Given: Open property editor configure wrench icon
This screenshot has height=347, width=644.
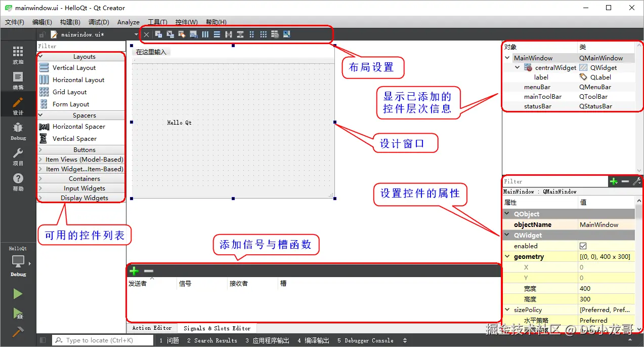Looking at the screenshot, I should [x=636, y=181].
